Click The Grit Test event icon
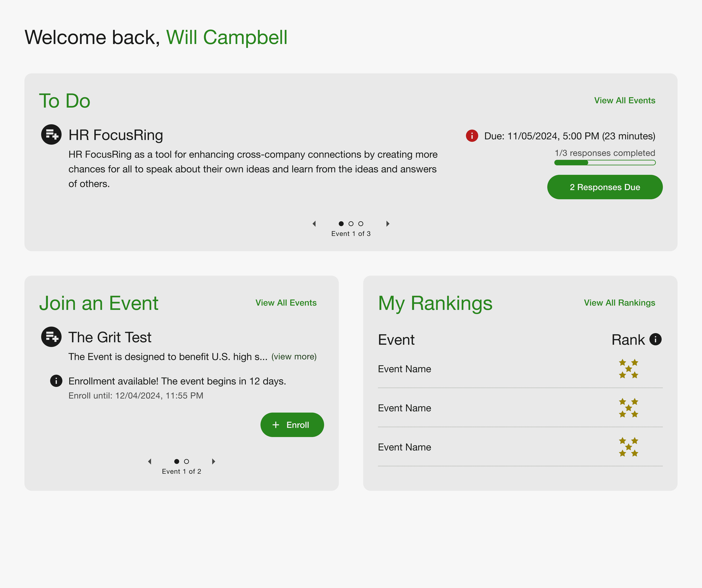This screenshot has height=588, width=702. tap(51, 337)
